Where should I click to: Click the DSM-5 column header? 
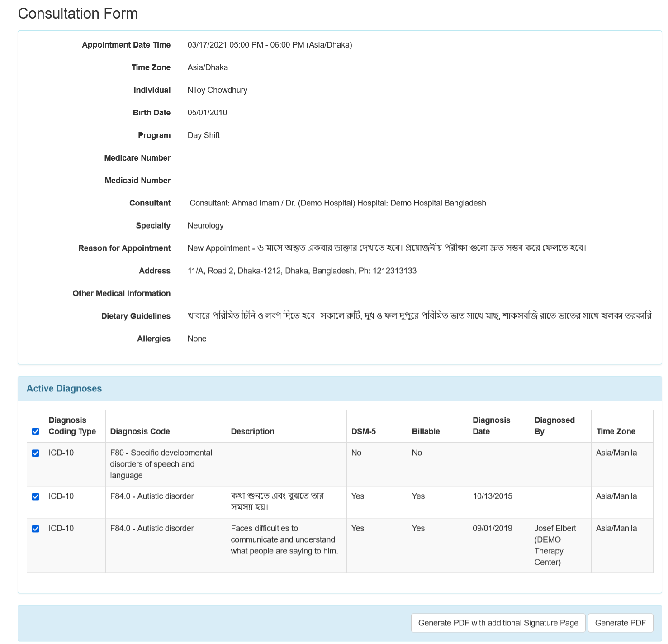click(364, 431)
